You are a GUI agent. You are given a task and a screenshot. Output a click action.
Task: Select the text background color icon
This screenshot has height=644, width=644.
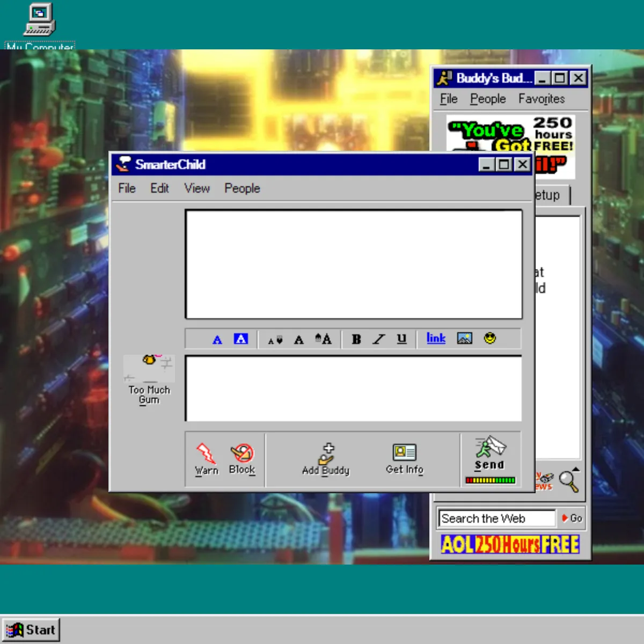pyautogui.click(x=241, y=339)
